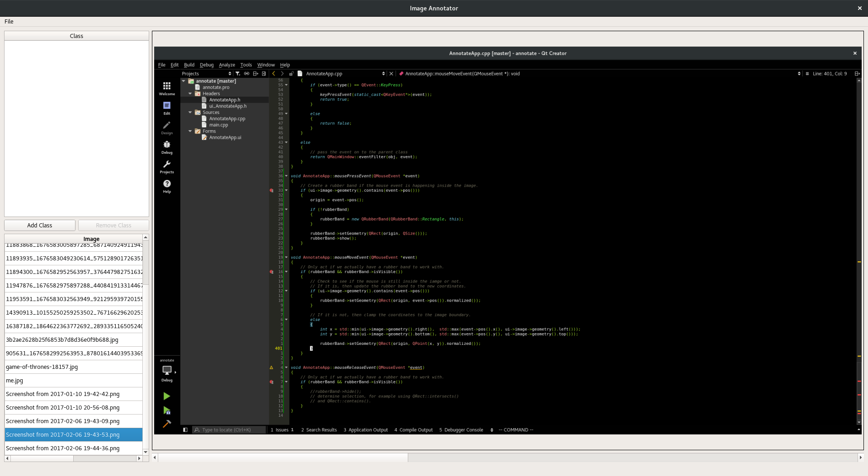
Task: Collapse the Headers folder
Action: (x=190, y=94)
